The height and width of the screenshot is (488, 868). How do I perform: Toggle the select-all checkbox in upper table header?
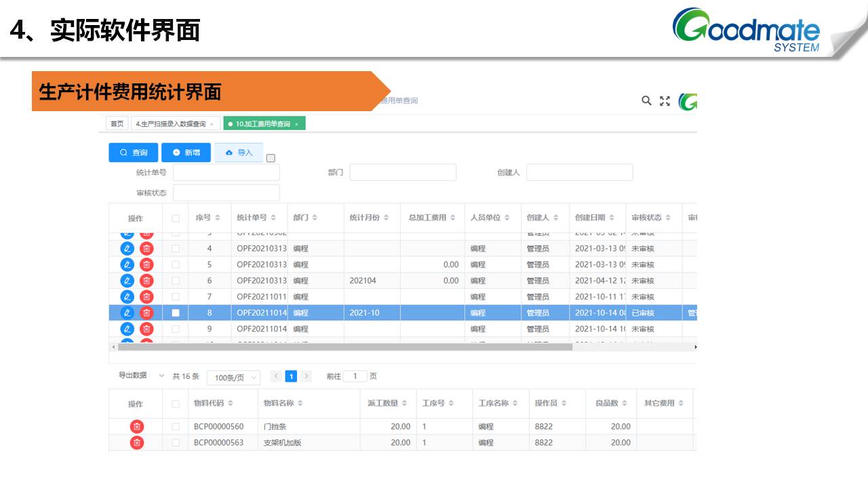(176, 218)
